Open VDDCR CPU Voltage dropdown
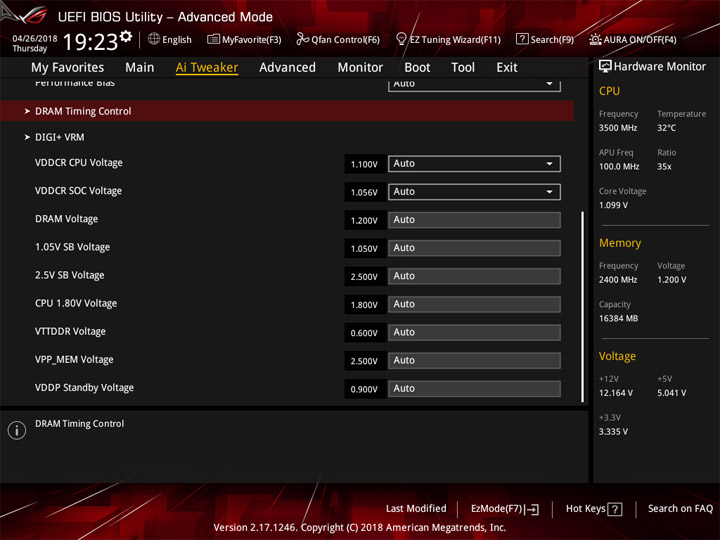Viewport: 720px width, 540px height. click(474, 164)
